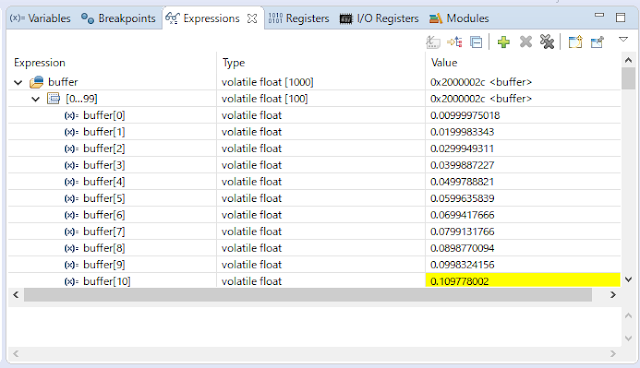The image size is (640, 368).
Task: Toggle the Show Logical Structure icon
Action: point(455,42)
